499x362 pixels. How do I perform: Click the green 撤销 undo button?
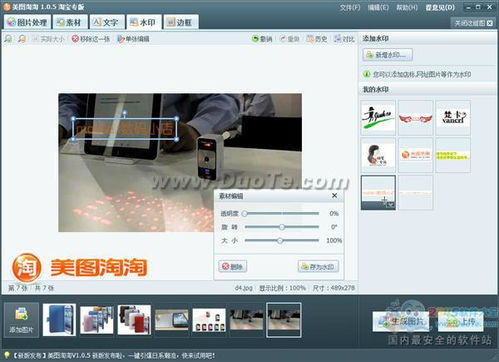(x=262, y=39)
